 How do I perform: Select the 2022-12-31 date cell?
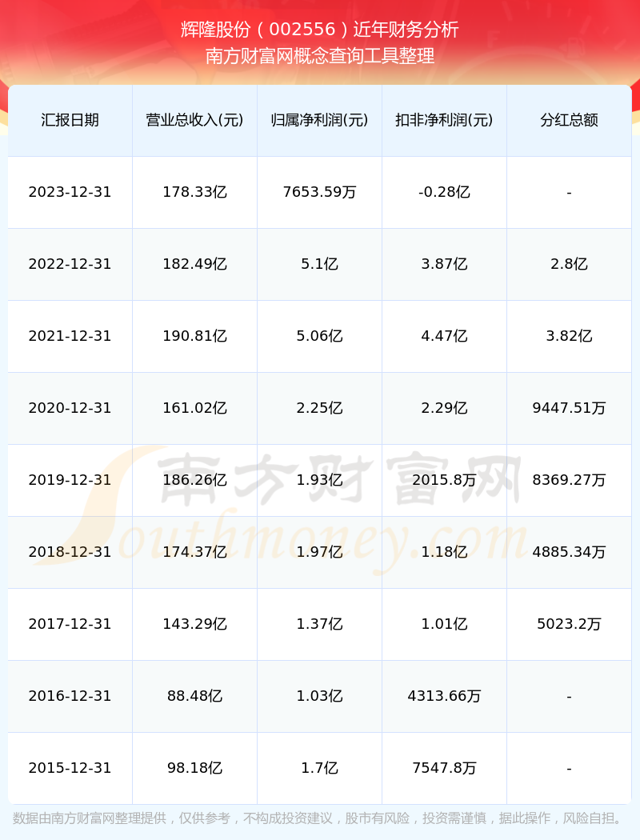[70, 264]
